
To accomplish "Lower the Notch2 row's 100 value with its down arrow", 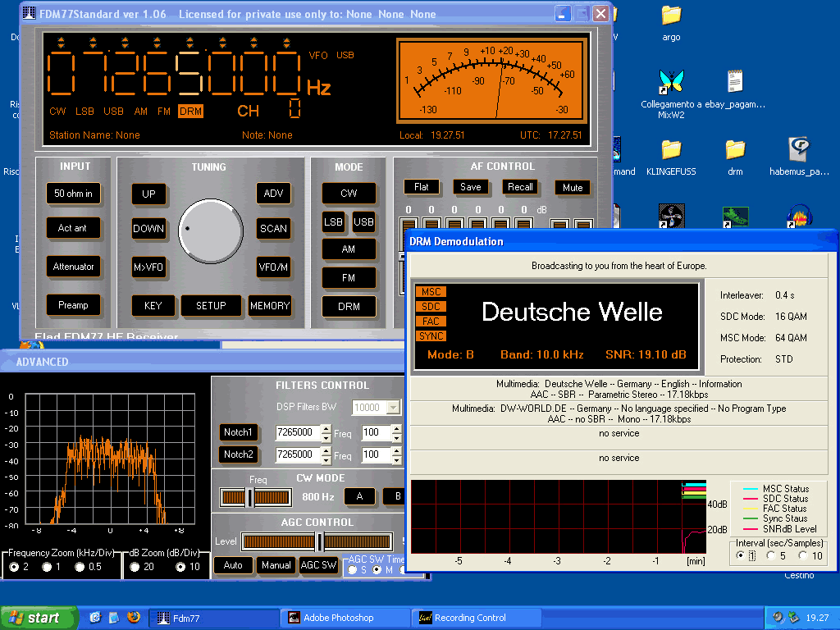I will pyautogui.click(x=396, y=459).
